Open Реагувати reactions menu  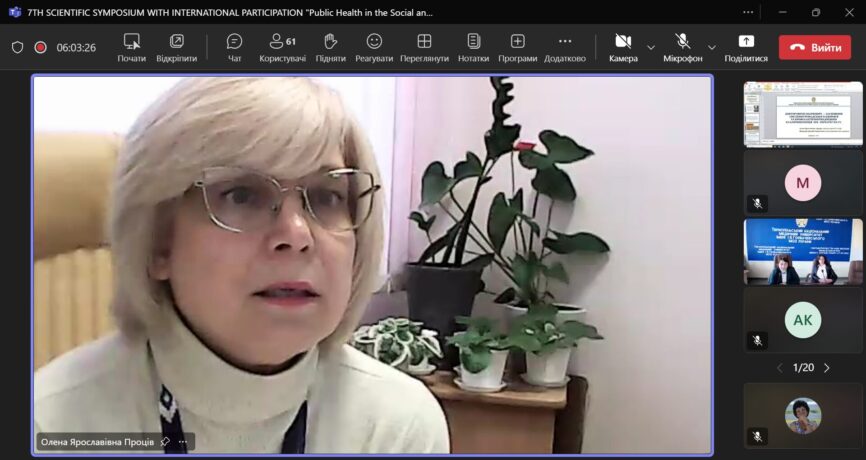tap(374, 46)
